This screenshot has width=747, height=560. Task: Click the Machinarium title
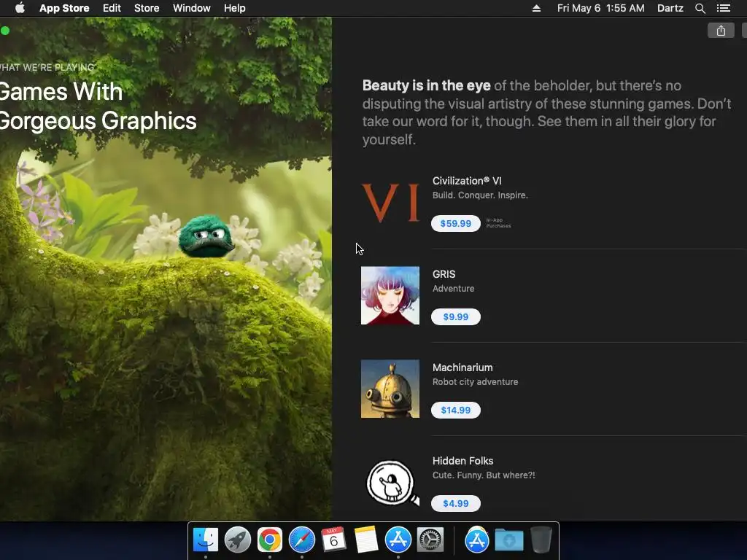[462, 367]
